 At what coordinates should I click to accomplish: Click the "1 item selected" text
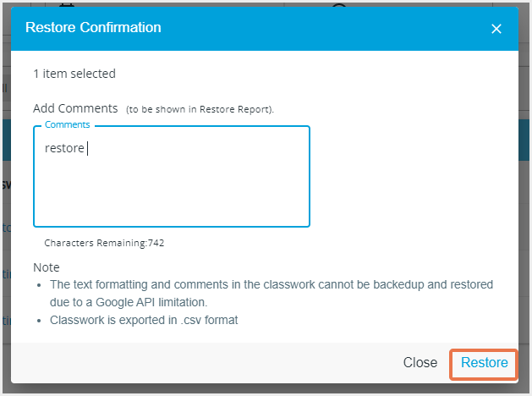point(74,74)
